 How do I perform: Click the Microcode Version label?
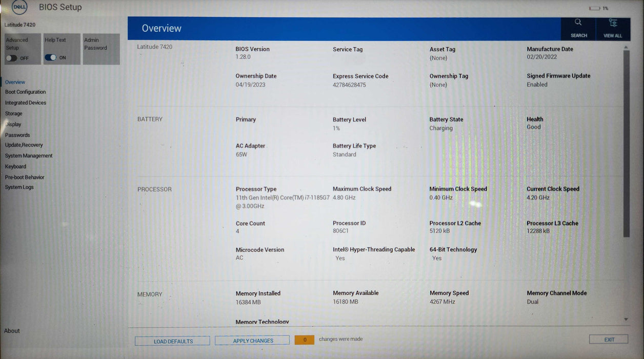pos(259,250)
